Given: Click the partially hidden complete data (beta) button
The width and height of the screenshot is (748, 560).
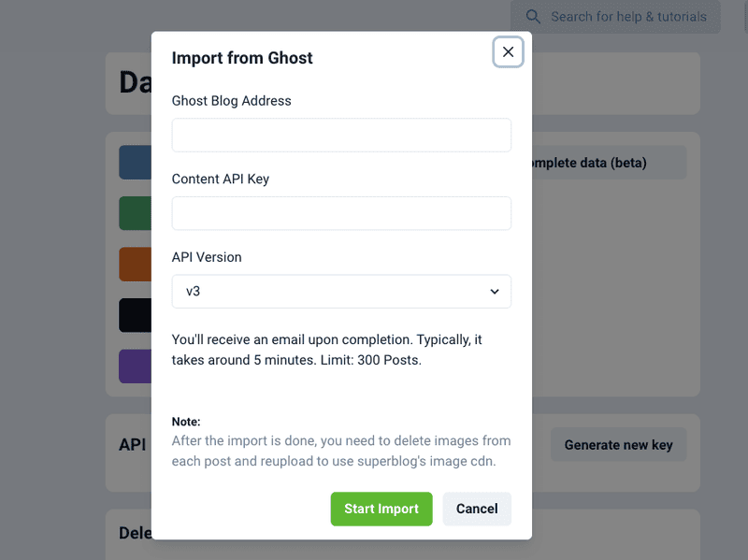Looking at the screenshot, I should [608, 163].
